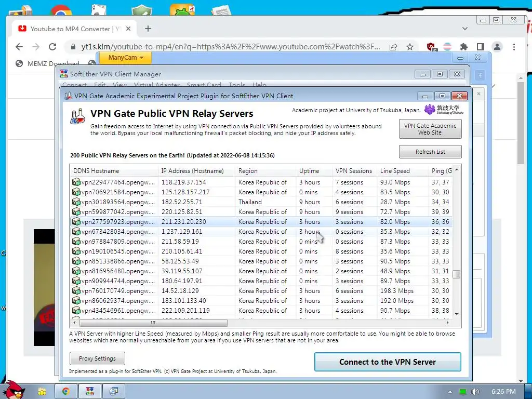532x399 pixels.
Task: Show hidden tray icons arrow
Action: tap(450, 392)
